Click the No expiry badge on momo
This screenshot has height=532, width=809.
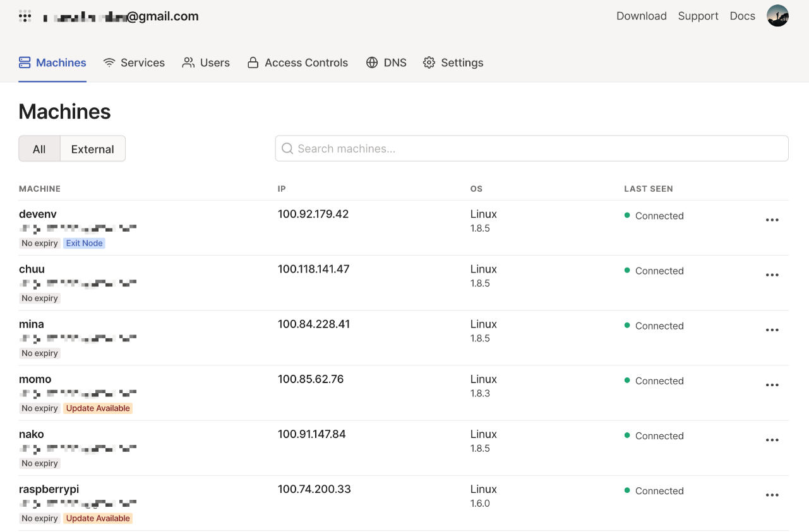point(40,408)
